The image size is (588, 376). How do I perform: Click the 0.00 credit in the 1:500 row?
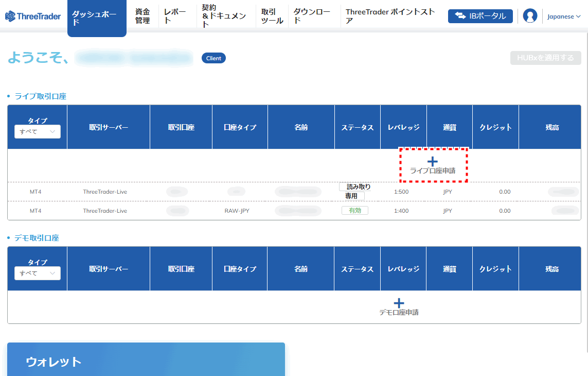[x=505, y=192]
